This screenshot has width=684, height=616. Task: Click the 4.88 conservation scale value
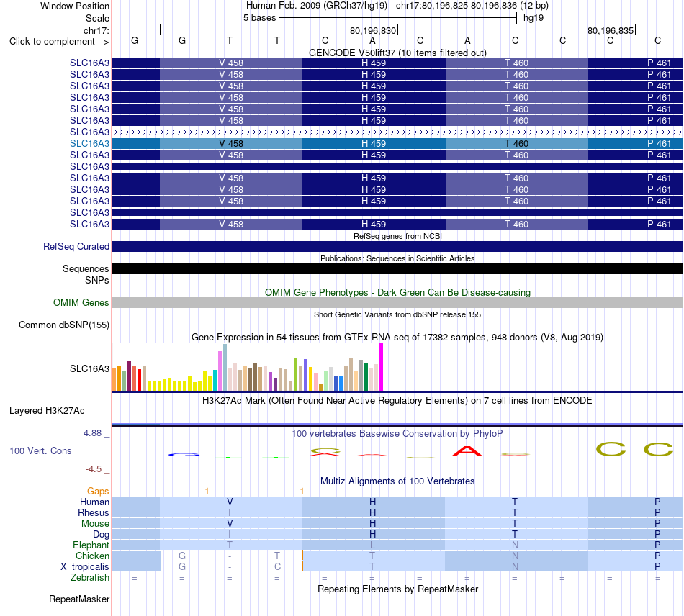point(92,433)
